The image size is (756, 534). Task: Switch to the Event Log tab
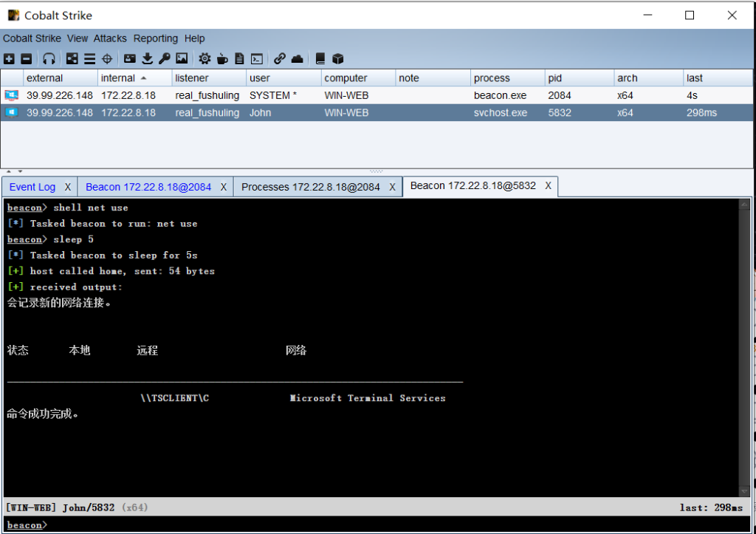pyautogui.click(x=32, y=187)
